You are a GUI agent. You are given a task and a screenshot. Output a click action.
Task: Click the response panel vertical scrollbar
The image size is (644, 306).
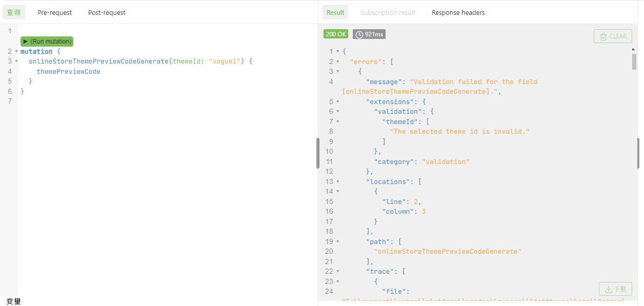tap(634, 61)
